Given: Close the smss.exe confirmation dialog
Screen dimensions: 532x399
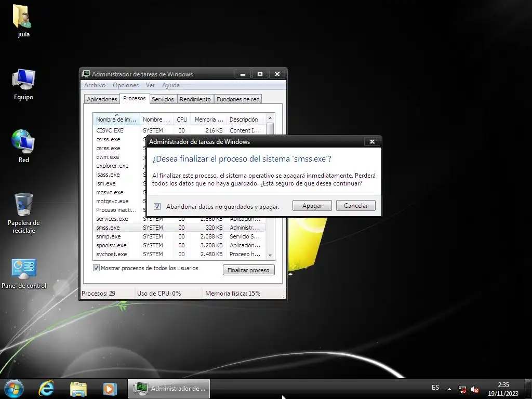Looking at the screenshot, I should (x=372, y=142).
